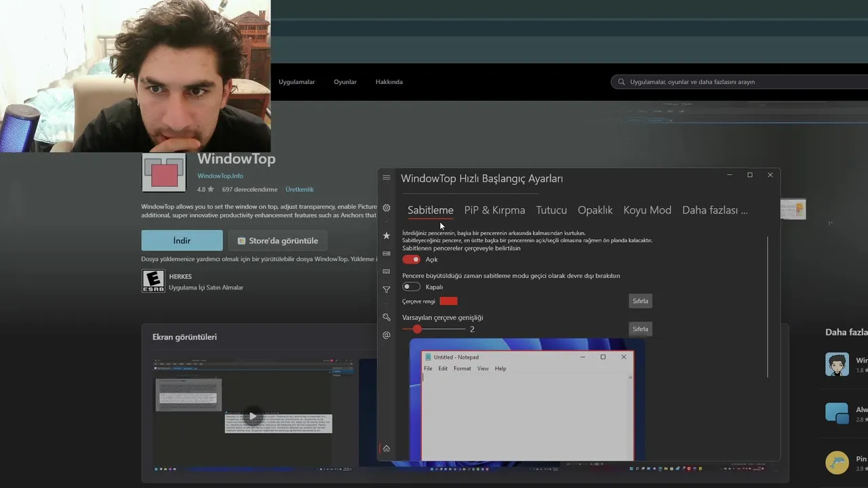Screen dimensions: 868x488
Task: Open the Opaklık tab
Action: 595,210
